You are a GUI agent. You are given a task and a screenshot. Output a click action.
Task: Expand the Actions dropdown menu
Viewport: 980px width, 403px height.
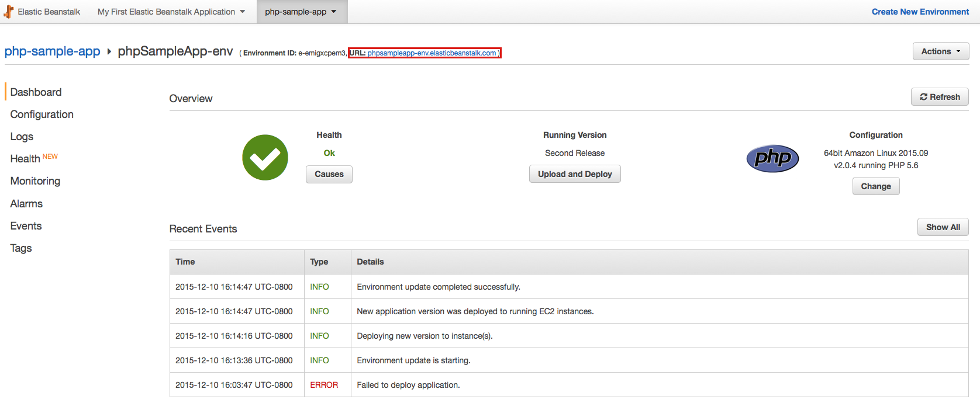point(941,51)
